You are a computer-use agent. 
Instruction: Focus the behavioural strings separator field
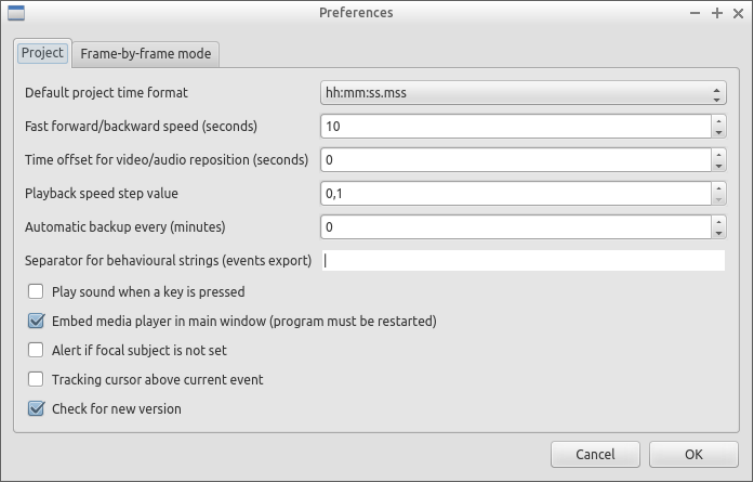coord(522,261)
